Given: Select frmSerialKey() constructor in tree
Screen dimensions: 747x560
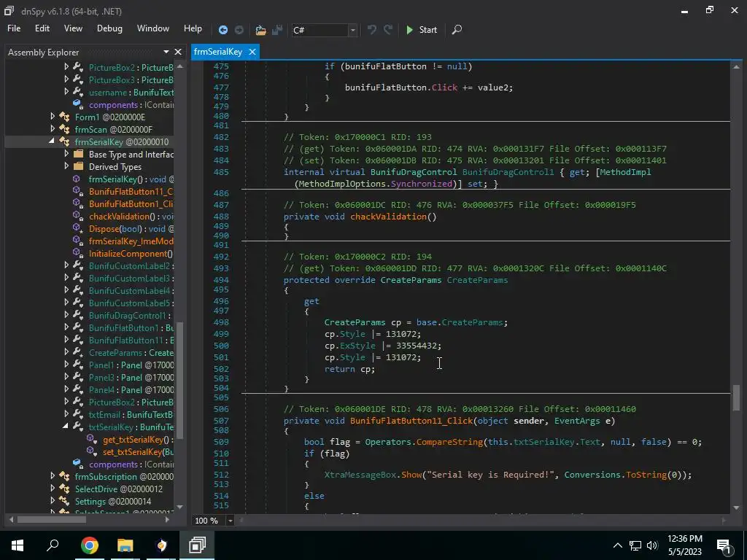Looking at the screenshot, I should [131, 179].
